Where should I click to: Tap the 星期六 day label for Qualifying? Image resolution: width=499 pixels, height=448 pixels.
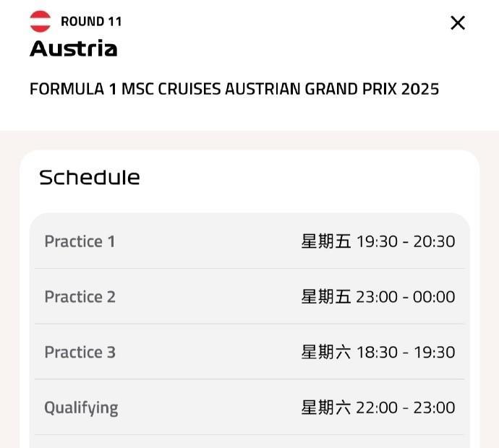pos(326,408)
